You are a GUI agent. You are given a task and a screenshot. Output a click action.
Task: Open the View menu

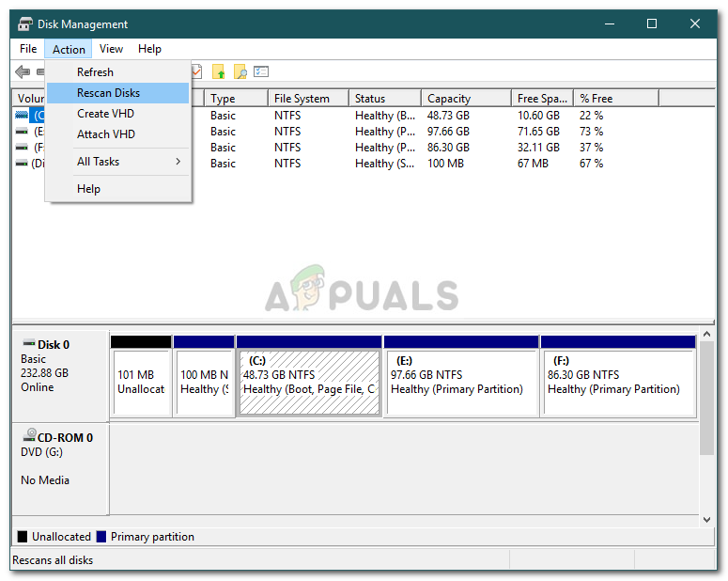click(111, 49)
